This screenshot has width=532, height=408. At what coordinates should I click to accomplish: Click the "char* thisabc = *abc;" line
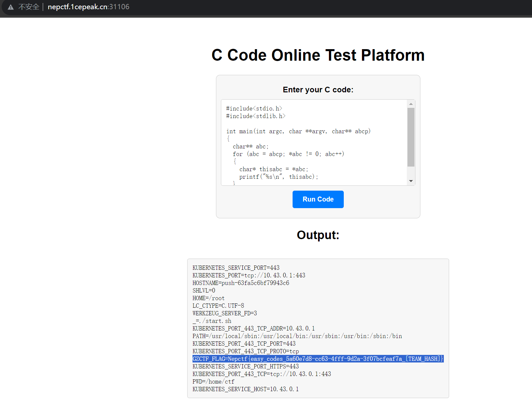[x=274, y=169]
